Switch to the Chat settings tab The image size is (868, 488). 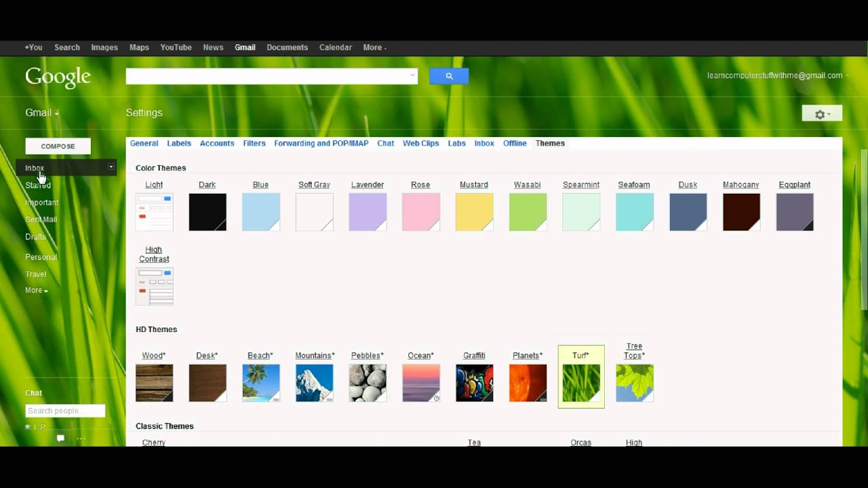click(x=386, y=143)
